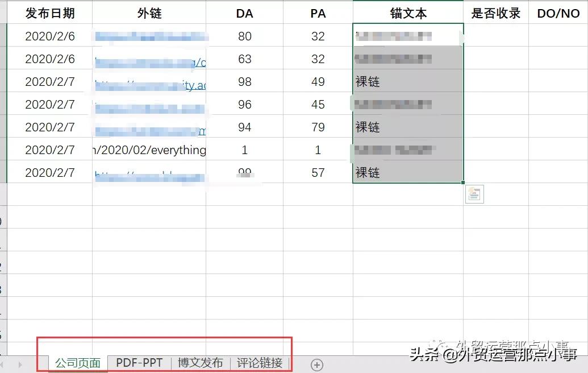
Task: Click the PA cell showing 49
Action: [318, 81]
